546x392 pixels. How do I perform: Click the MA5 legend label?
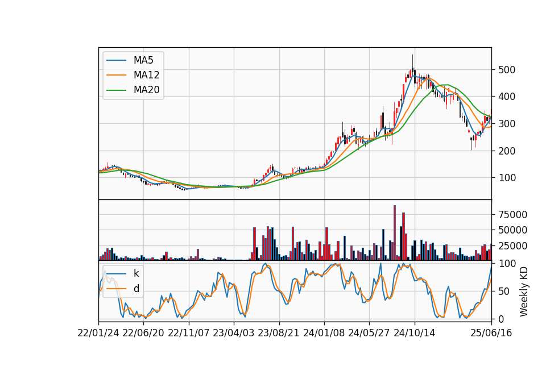click(143, 60)
